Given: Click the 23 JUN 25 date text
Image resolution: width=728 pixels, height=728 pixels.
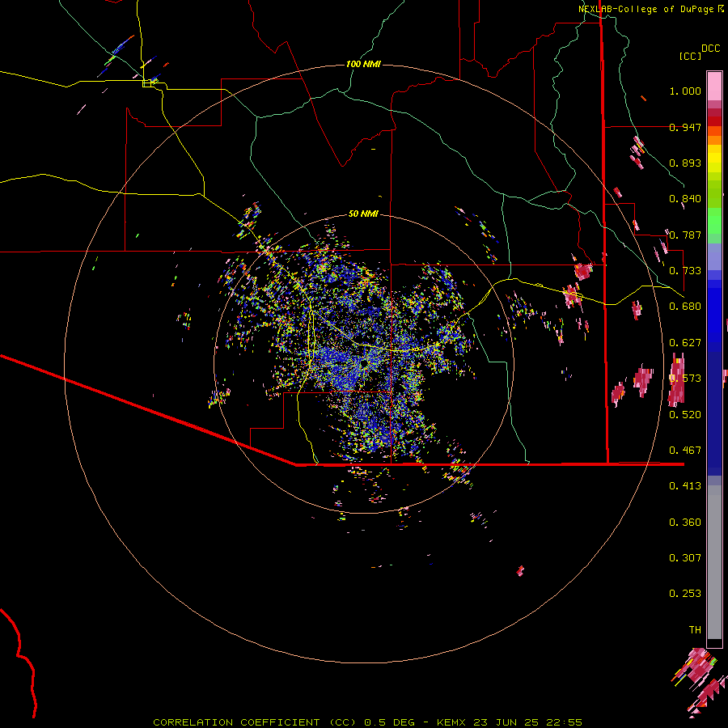Looking at the screenshot, I should click(506, 722).
